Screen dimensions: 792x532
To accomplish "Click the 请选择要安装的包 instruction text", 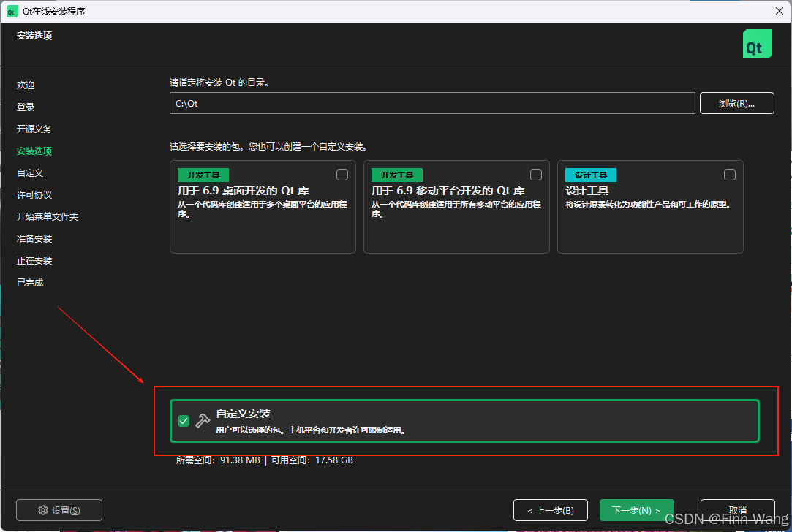I will point(268,147).
